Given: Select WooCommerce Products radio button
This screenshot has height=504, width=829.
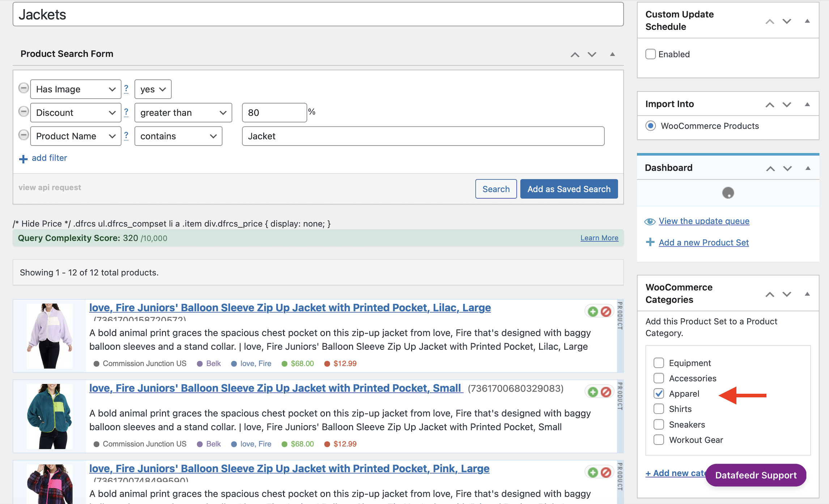Looking at the screenshot, I should point(650,126).
